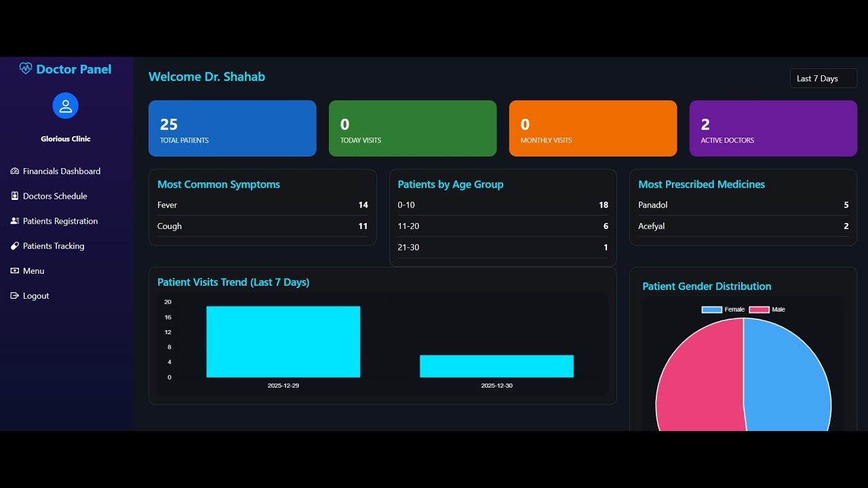Click the Logout arrow icon

[15, 296]
